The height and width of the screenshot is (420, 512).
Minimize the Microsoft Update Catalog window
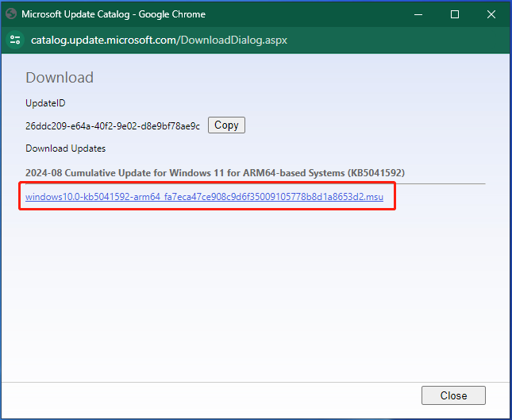pyautogui.click(x=418, y=14)
